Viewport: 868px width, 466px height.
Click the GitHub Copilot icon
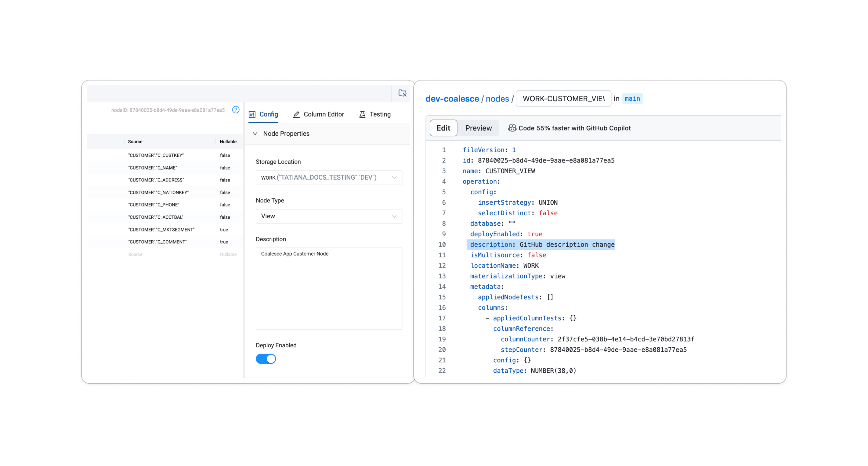point(513,127)
